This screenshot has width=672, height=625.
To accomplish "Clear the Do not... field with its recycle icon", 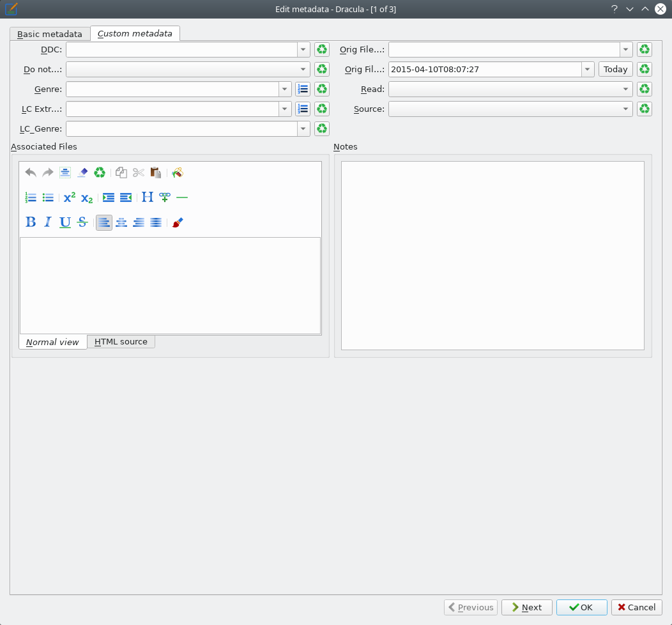I will tap(322, 69).
